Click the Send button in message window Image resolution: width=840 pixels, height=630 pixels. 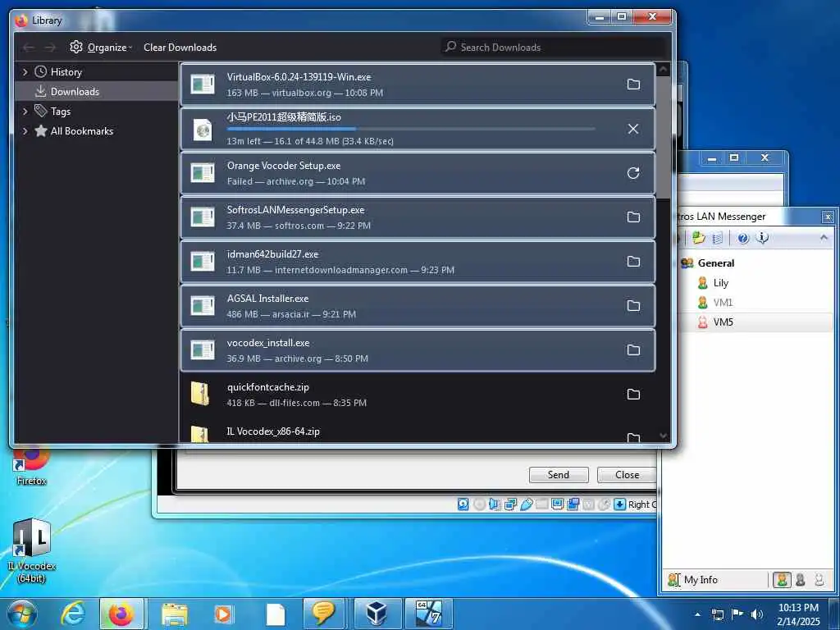[558, 475]
